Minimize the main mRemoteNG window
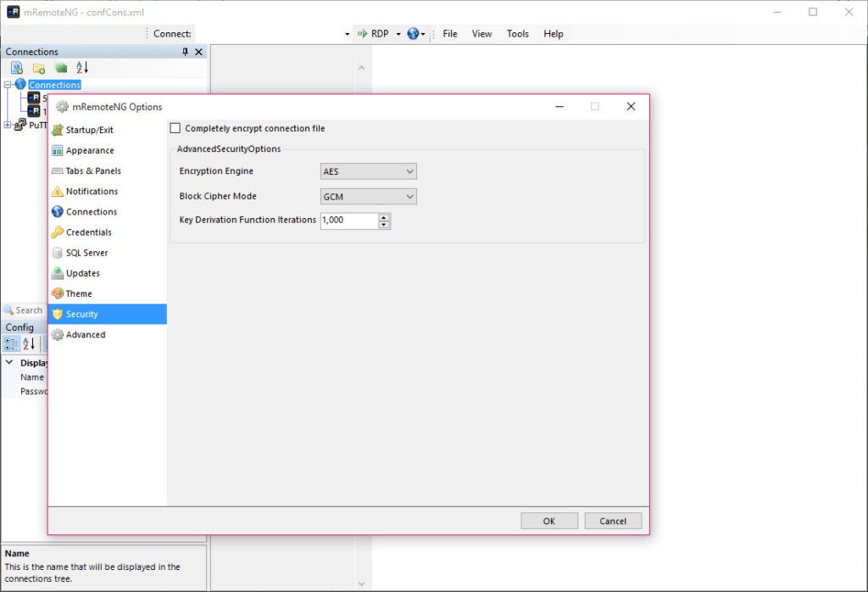Image resolution: width=868 pixels, height=592 pixels. [x=777, y=12]
